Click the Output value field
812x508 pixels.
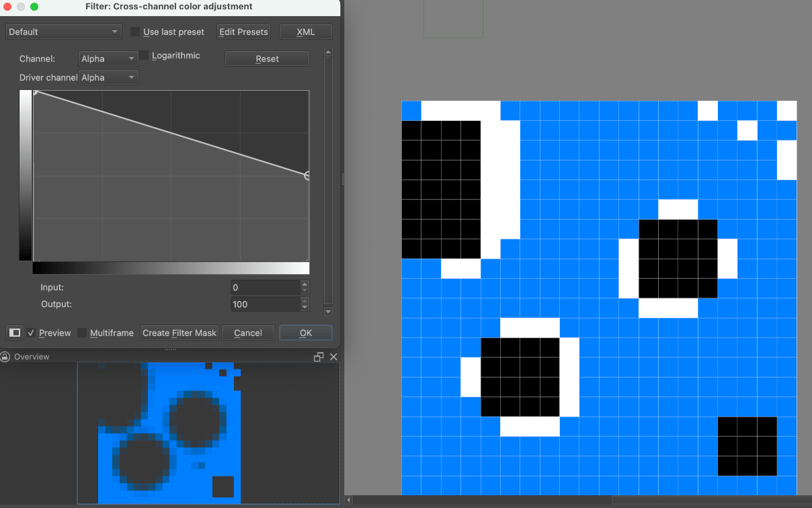point(264,304)
